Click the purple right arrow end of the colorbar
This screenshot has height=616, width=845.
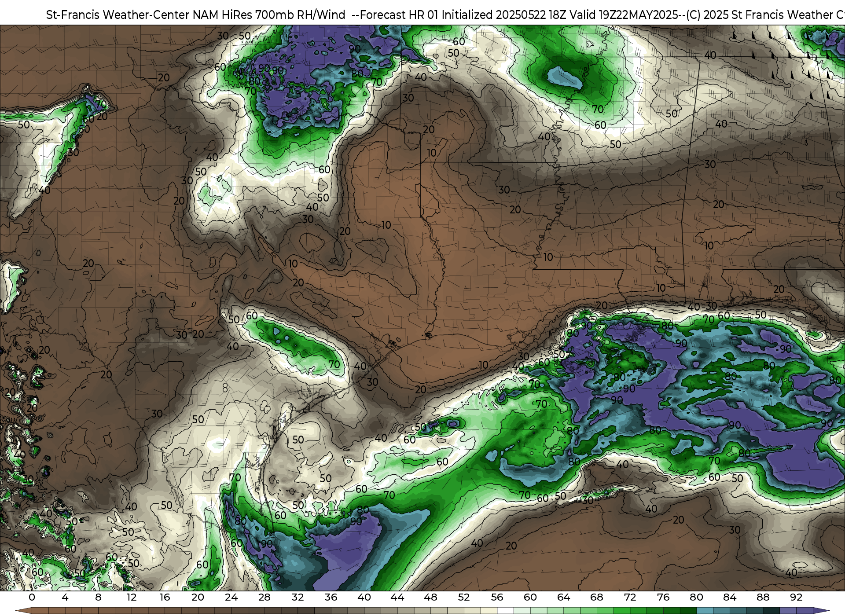point(821,611)
